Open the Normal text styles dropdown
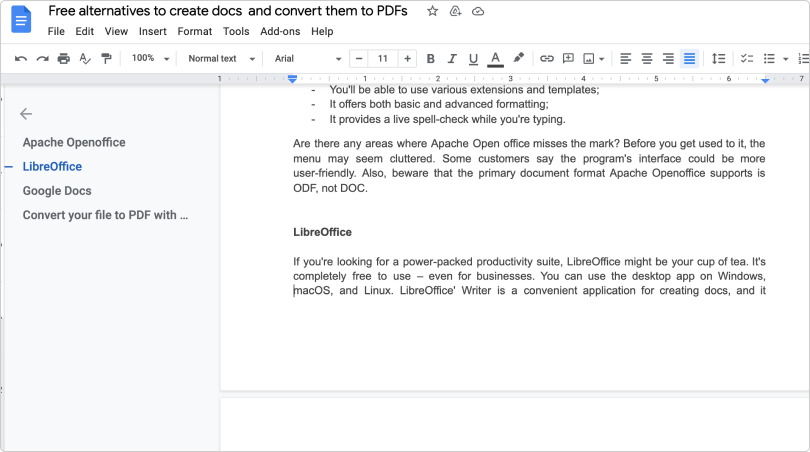 (x=222, y=59)
